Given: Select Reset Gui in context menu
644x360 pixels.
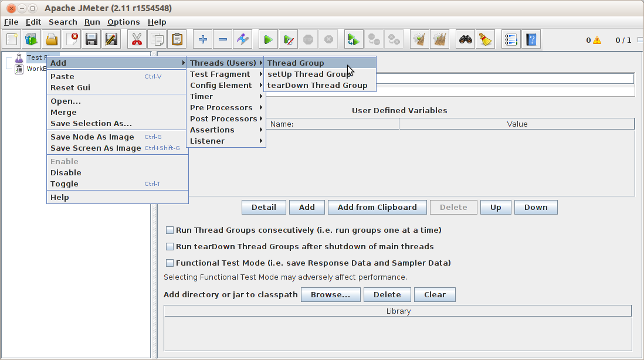Looking at the screenshot, I should [117, 87].
